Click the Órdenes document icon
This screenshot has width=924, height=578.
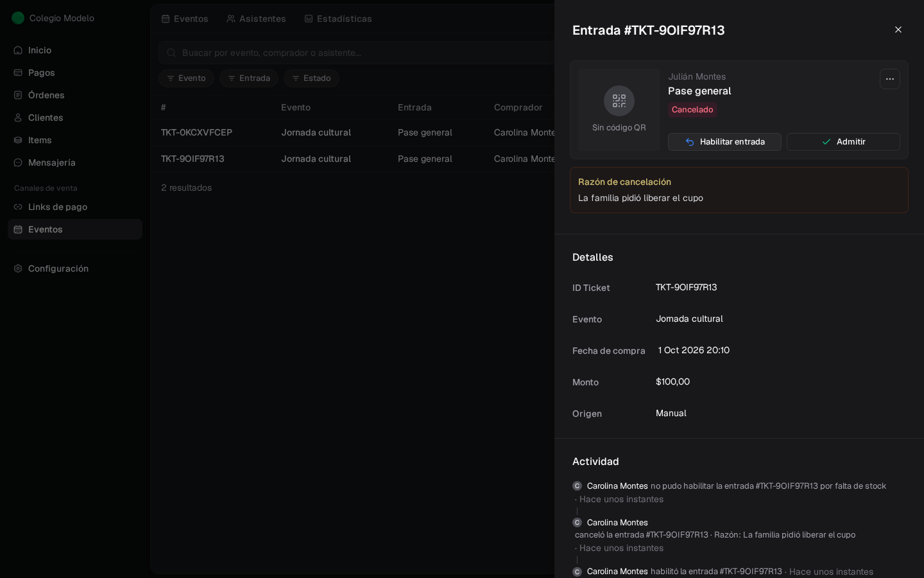click(x=18, y=95)
